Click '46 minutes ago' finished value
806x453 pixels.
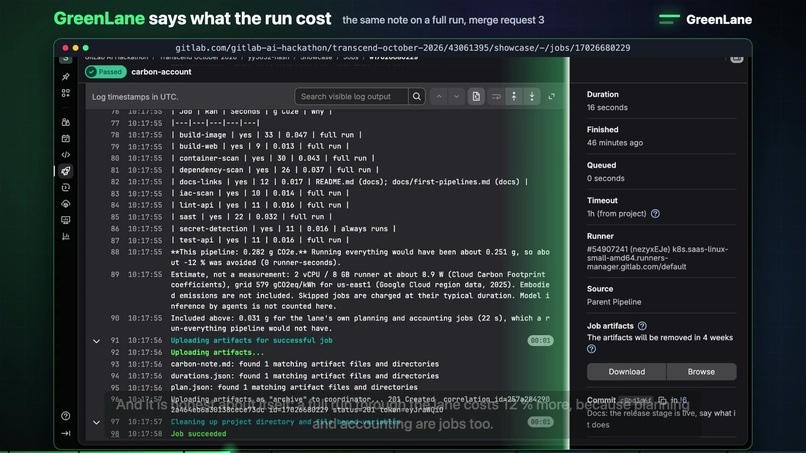(615, 143)
